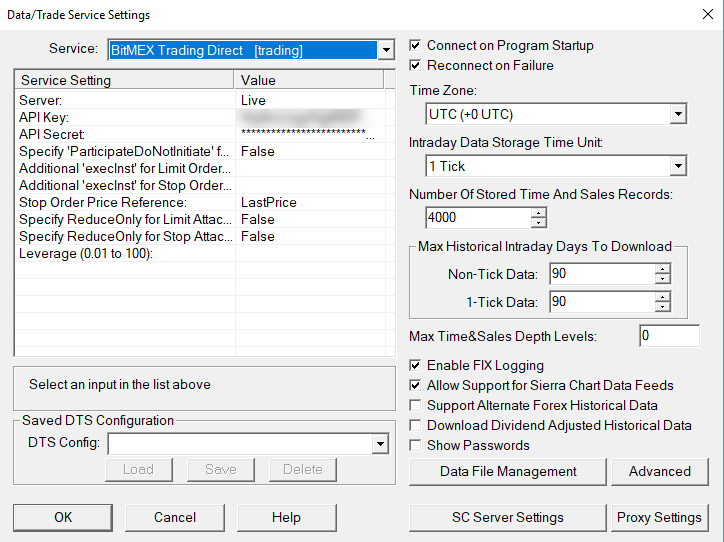Decrease 1-Tick Data days
Screen dimensions: 724x542
[663, 307]
